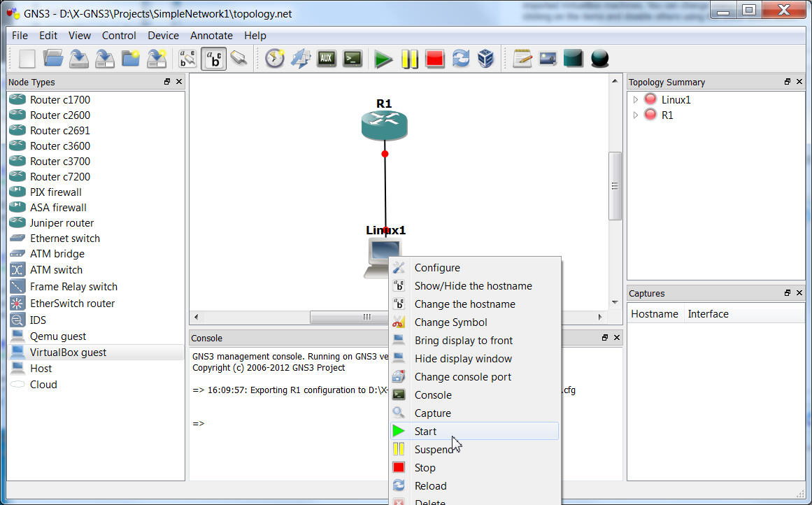Click the canvas scroll-left arrow
The image size is (812, 505).
[x=197, y=317]
